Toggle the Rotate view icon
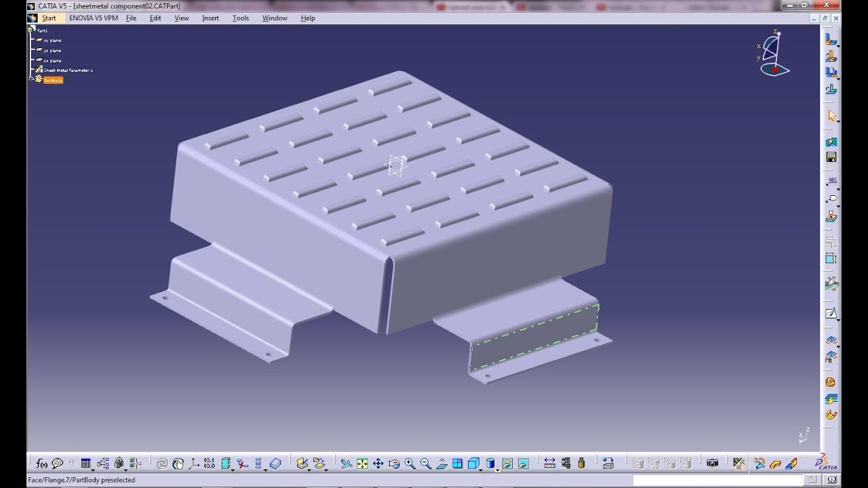Screen dimensions: 868x488 point(396,464)
